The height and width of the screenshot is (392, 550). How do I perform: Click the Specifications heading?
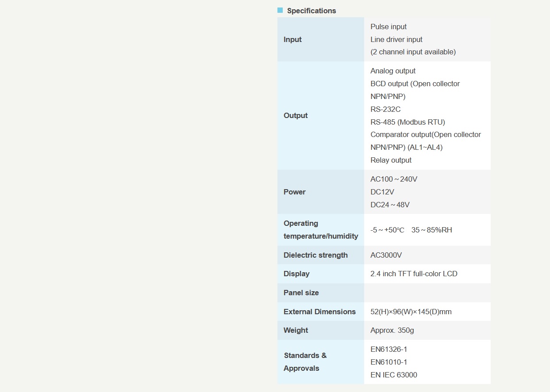[312, 11]
